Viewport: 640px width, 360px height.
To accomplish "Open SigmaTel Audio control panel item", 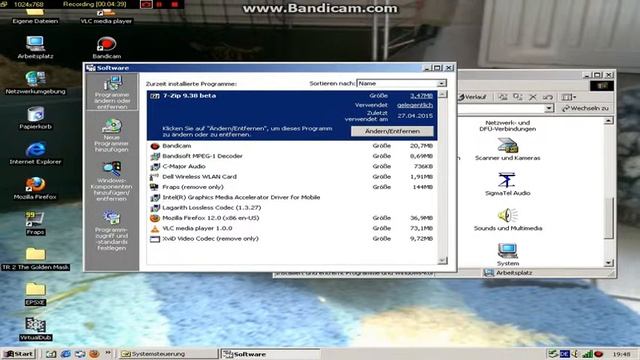I will pyautogui.click(x=507, y=184).
